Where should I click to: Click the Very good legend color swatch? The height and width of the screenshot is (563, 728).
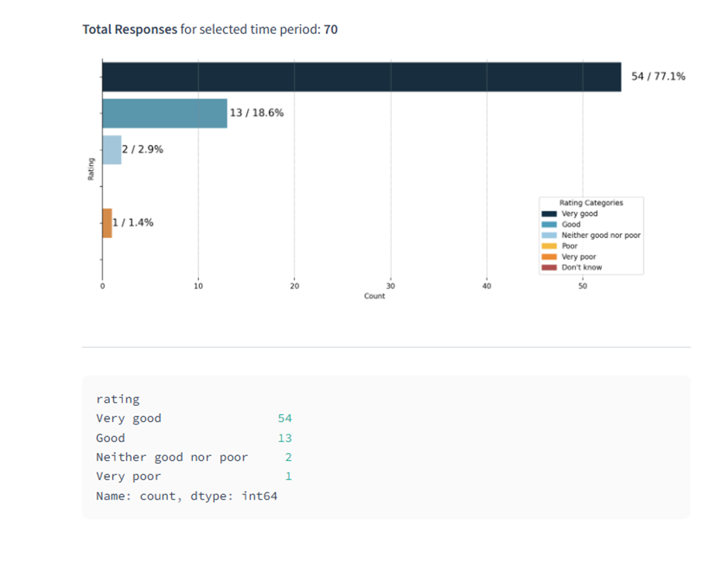point(548,214)
